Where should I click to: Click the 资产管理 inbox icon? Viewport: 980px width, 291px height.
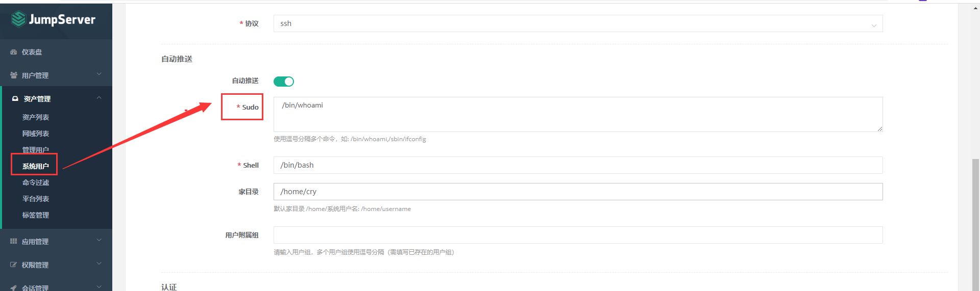click(15, 98)
